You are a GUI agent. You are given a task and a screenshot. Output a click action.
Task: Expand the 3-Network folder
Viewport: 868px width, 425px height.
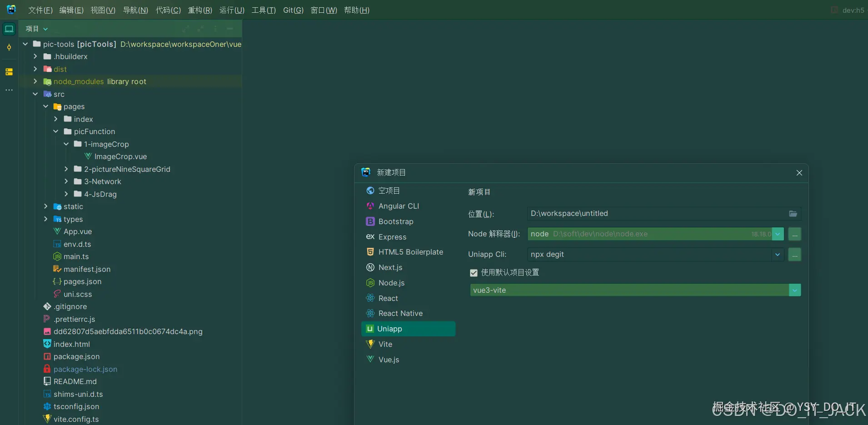[x=66, y=181]
